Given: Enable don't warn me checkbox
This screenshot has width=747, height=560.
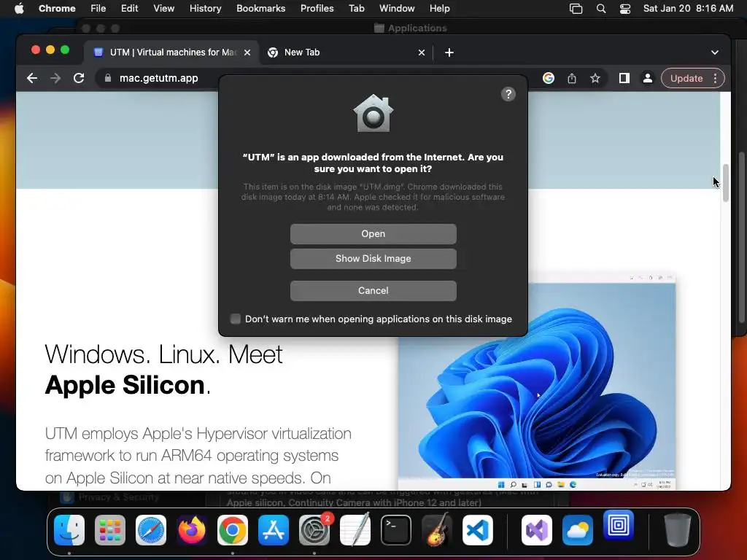Looking at the screenshot, I should click(236, 319).
